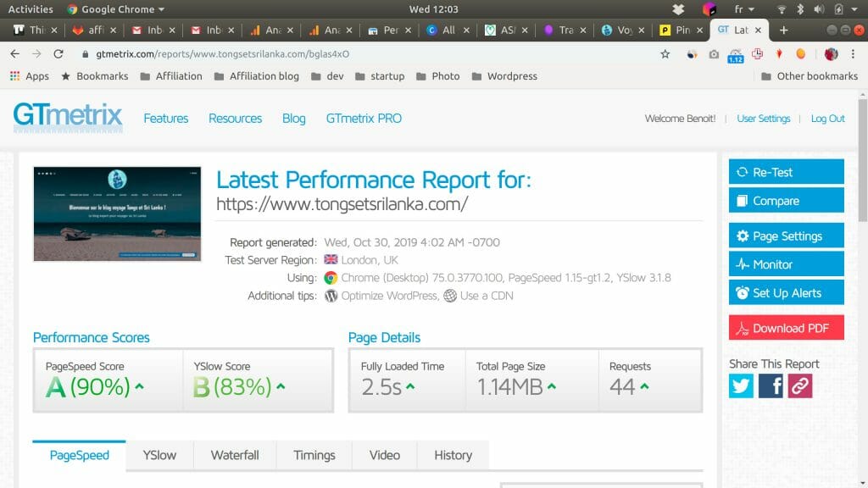
Task: Go forward in browser history
Action: coord(36,54)
